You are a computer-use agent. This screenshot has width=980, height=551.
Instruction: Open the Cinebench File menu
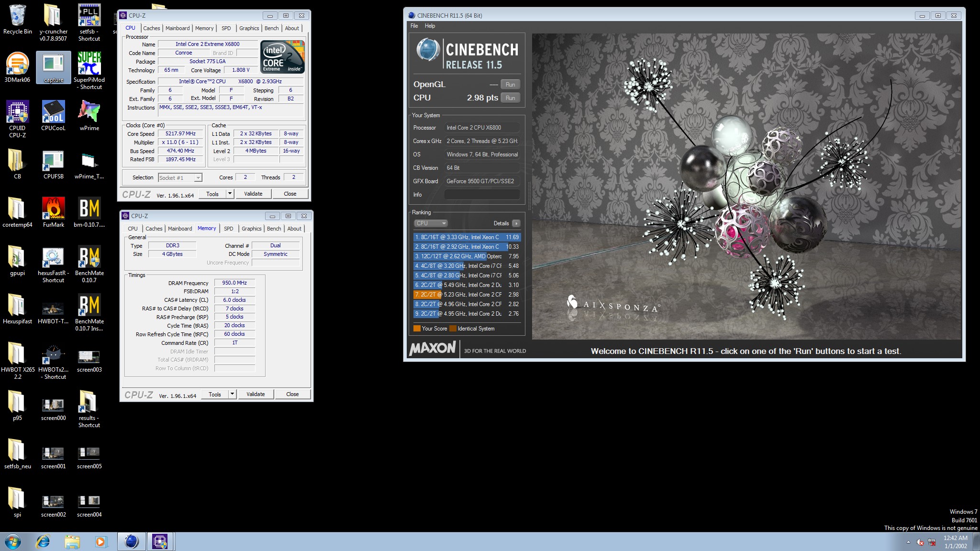point(414,26)
